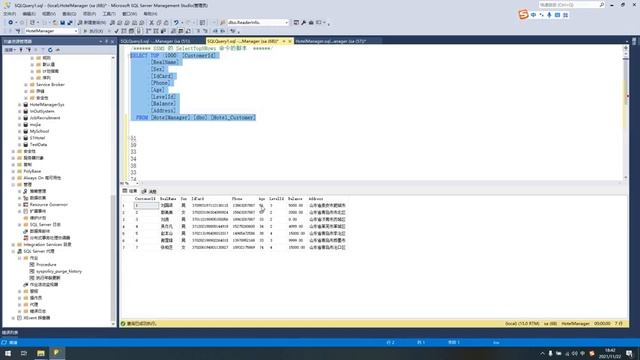Expand the Service Broker folder node
Screen dimensions: 640x360
26,84
